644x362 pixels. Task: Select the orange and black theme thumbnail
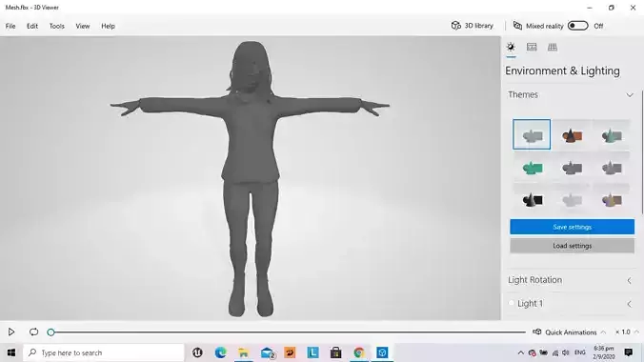(x=572, y=134)
